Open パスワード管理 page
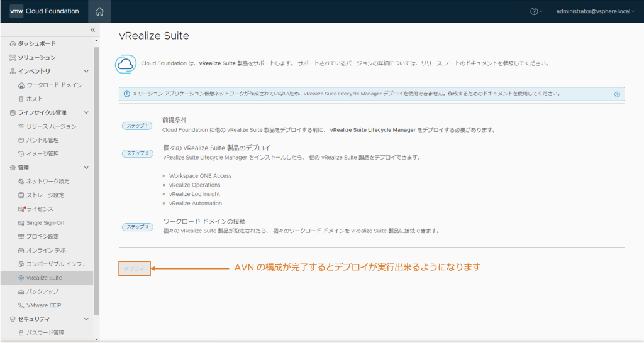This screenshot has height=343, width=644. 45,333
